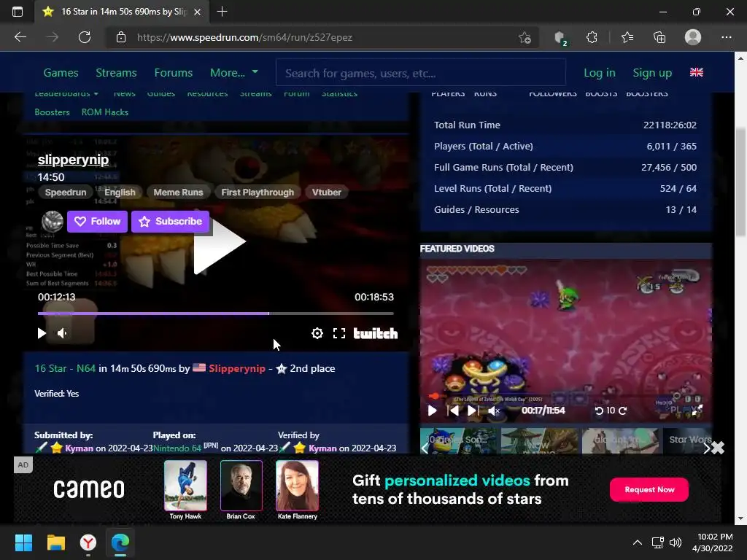Image resolution: width=747 pixels, height=560 pixels.
Task: Open the Streams page
Action: [116, 73]
